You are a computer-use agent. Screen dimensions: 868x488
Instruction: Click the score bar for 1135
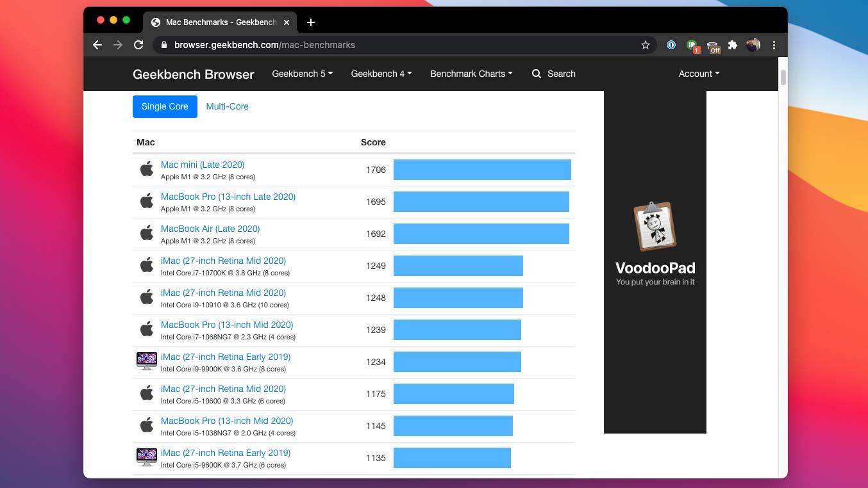(x=452, y=458)
